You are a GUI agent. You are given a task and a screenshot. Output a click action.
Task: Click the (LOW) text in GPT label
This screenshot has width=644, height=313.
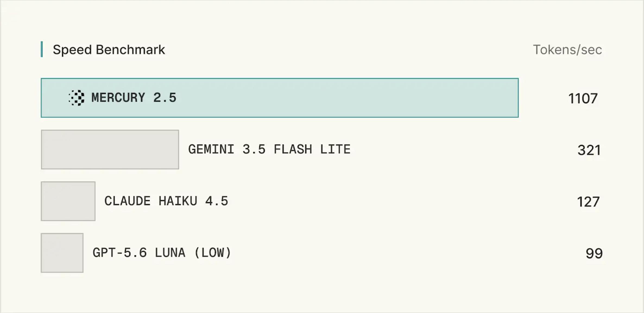pos(213,253)
